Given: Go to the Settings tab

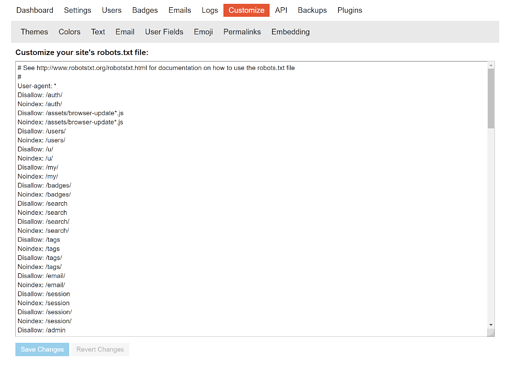Looking at the screenshot, I should 77,10.
